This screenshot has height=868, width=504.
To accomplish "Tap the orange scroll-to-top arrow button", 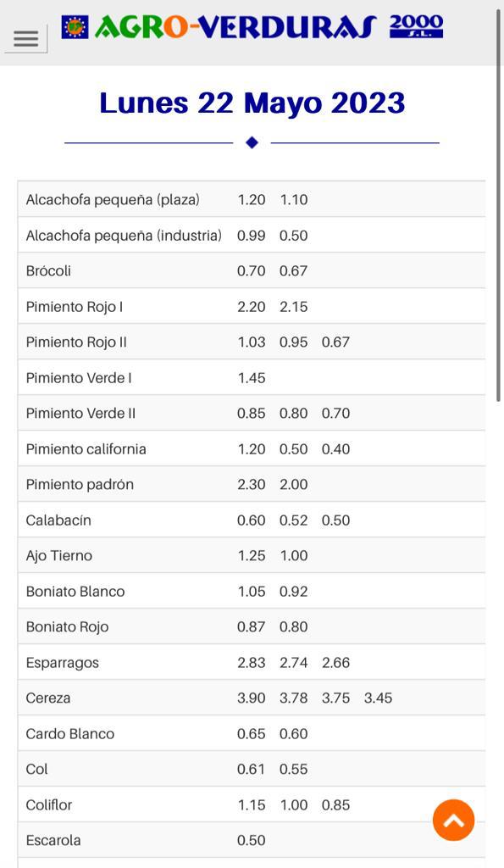I will [x=454, y=820].
